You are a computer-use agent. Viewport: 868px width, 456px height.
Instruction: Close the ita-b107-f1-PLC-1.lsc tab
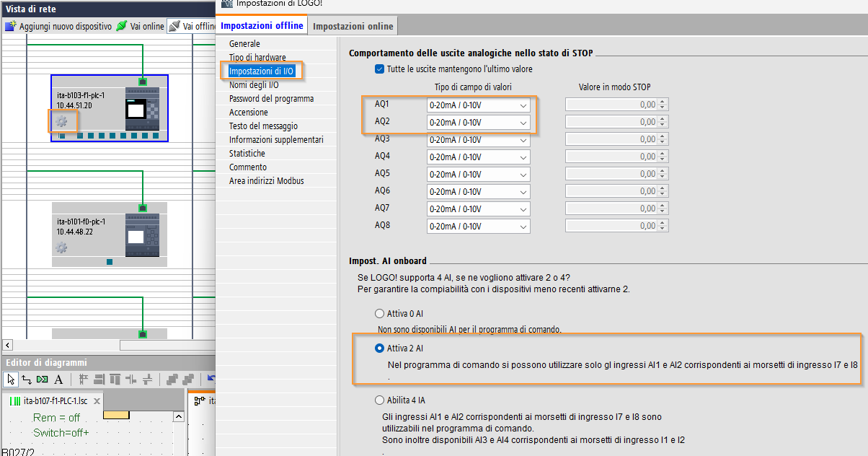tap(97, 401)
